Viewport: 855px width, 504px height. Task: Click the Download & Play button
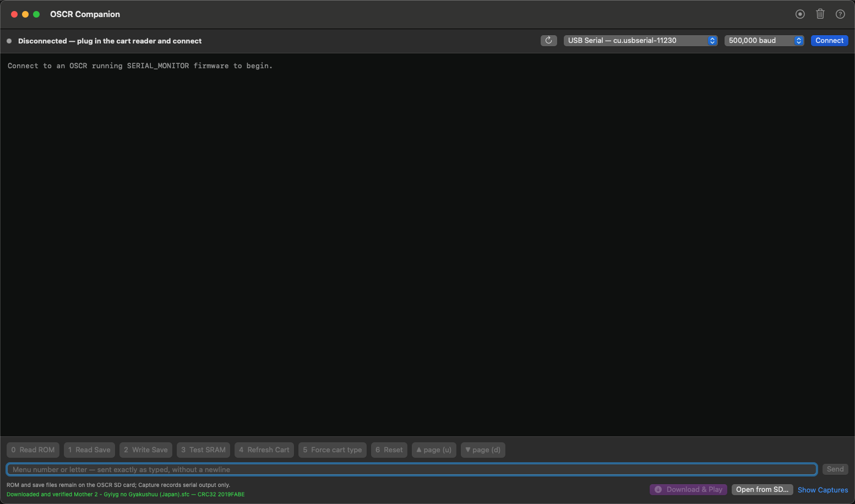(689, 490)
